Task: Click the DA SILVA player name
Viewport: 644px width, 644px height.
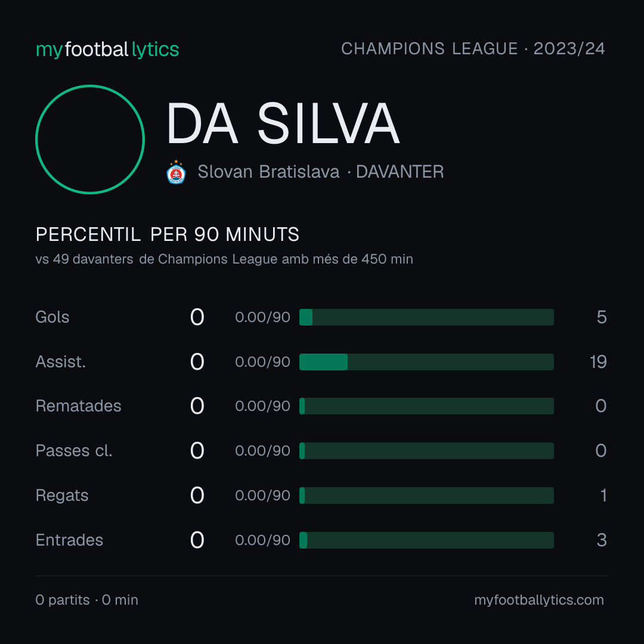Action: (x=283, y=123)
